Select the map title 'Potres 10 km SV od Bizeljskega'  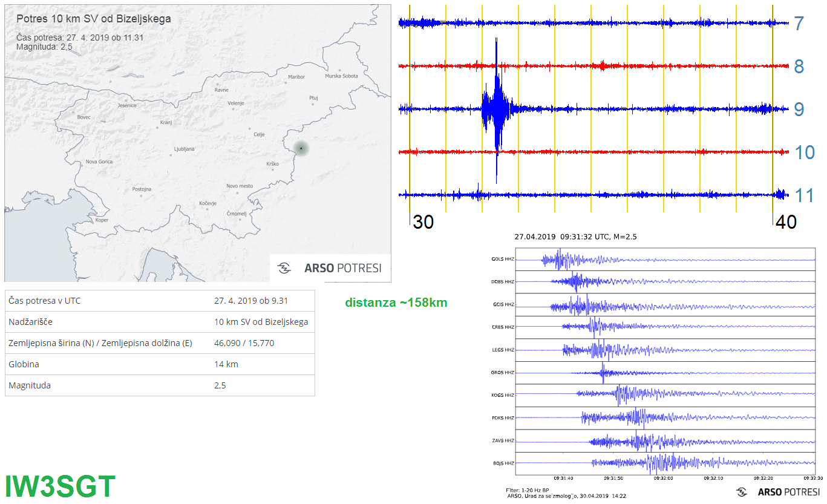(94, 19)
